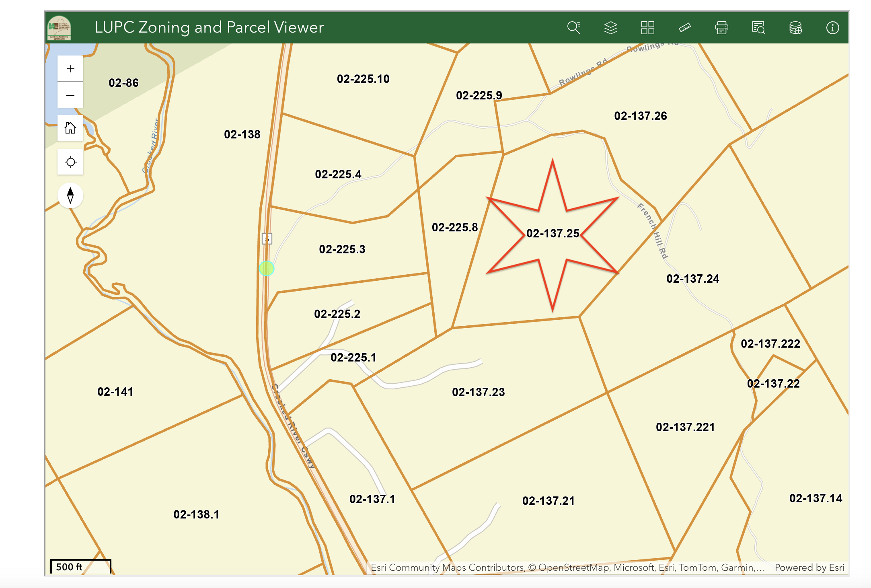Zoom out with the minus button
Image resolution: width=871 pixels, height=588 pixels.
70,95
